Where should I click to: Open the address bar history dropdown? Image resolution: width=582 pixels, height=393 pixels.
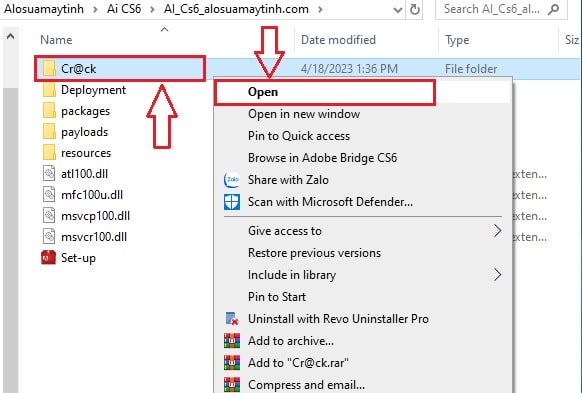coord(398,10)
